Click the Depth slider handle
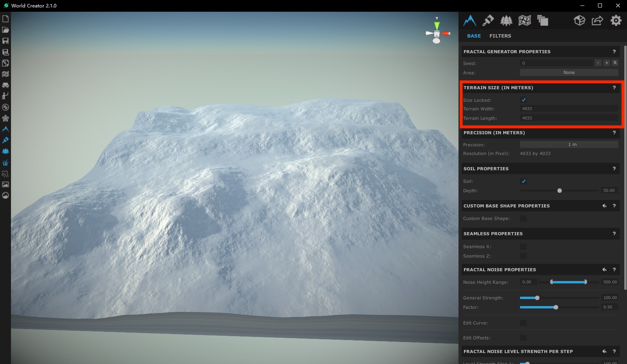627x364 pixels. [560, 191]
